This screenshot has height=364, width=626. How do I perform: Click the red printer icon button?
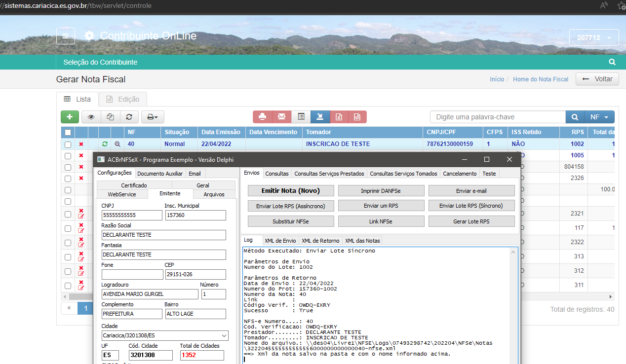[263, 117]
